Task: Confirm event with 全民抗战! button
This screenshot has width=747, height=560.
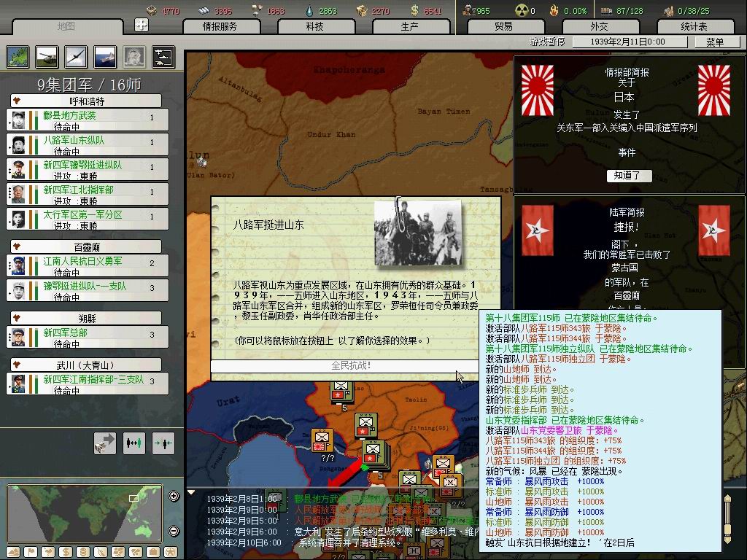Action: pyautogui.click(x=352, y=365)
